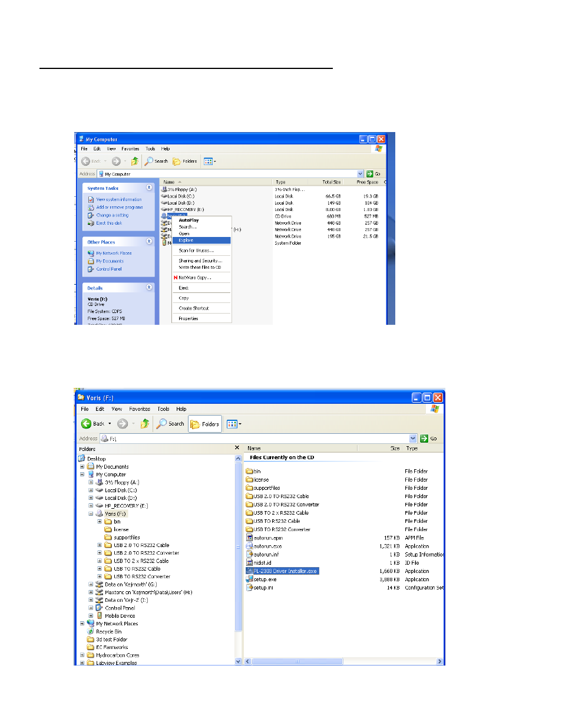Expand bin folder in folder tree

coord(100,521)
